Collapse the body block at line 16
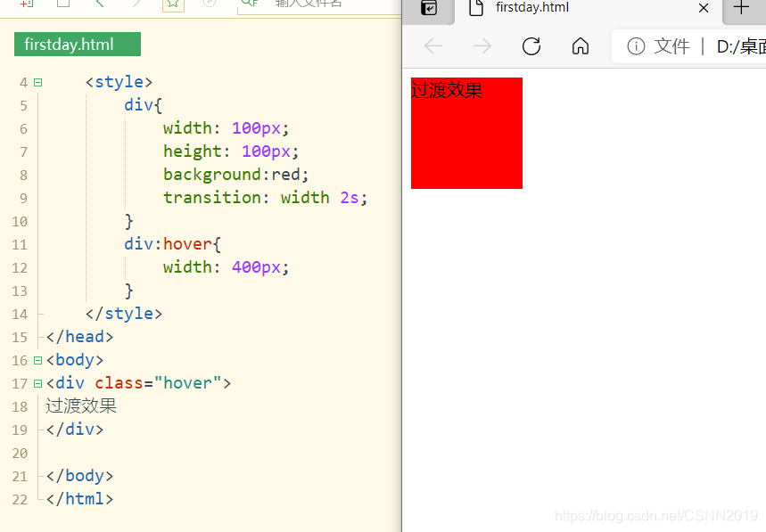The image size is (766, 532). point(37,361)
